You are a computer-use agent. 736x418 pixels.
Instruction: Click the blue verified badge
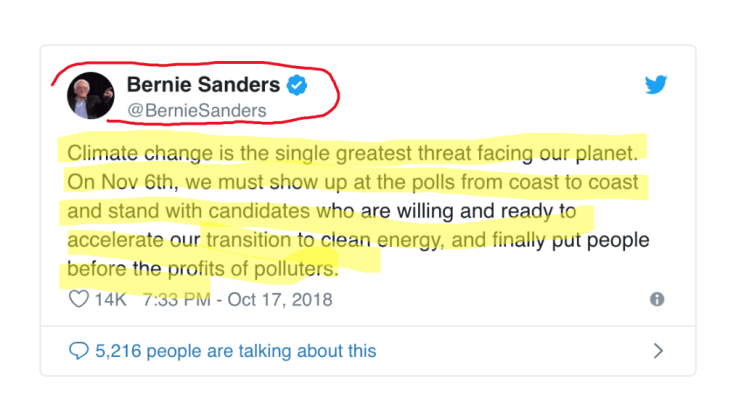tap(296, 85)
